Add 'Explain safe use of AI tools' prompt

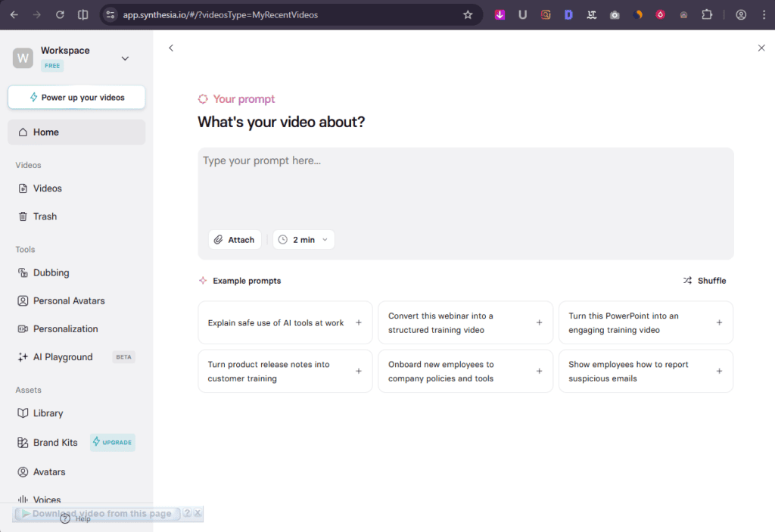click(x=285, y=323)
